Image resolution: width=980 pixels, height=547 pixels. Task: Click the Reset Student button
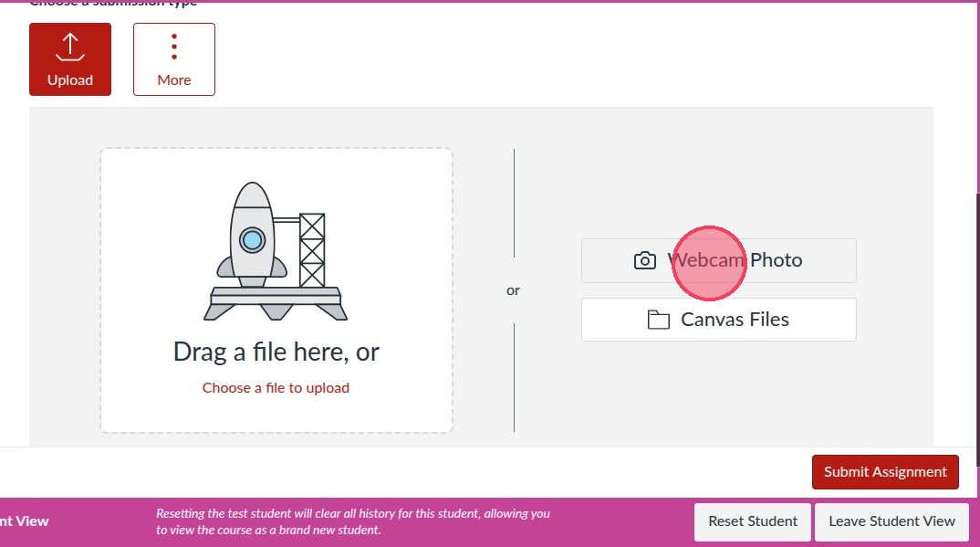(753, 521)
